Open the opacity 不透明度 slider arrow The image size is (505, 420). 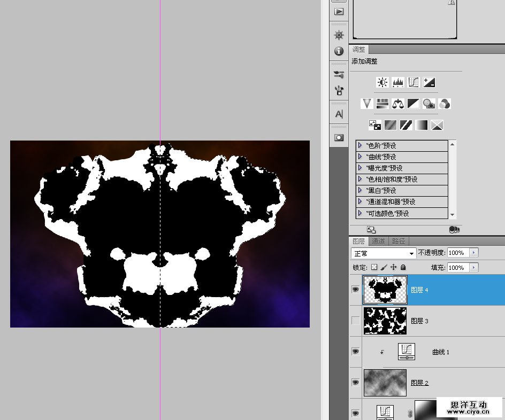(x=473, y=253)
